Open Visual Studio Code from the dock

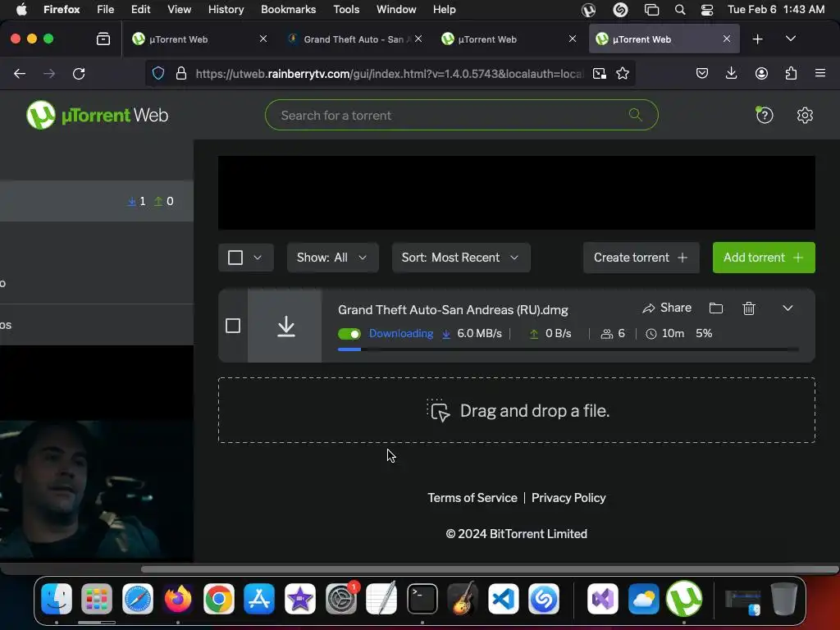point(504,599)
